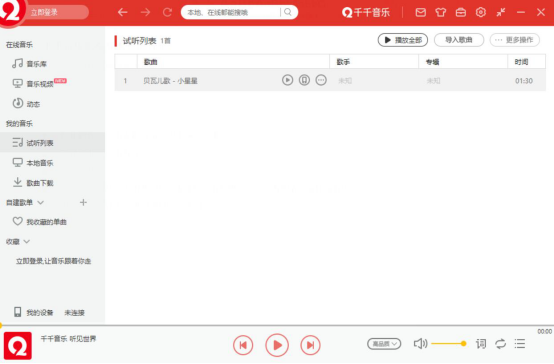This screenshot has width=554, height=364.
Task: Click the 导入歌曲 button
Action: pyautogui.click(x=459, y=40)
